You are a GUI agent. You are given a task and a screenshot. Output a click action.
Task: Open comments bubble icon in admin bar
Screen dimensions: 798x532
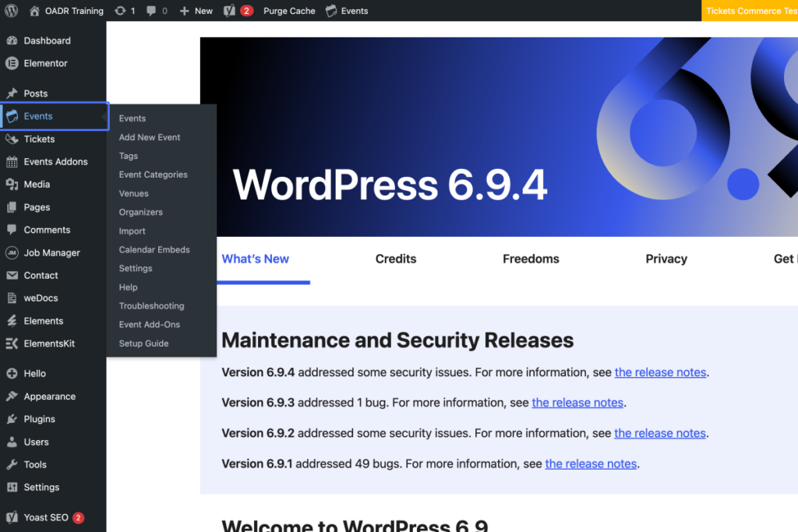pyautogui.click(x=151, y=11)
